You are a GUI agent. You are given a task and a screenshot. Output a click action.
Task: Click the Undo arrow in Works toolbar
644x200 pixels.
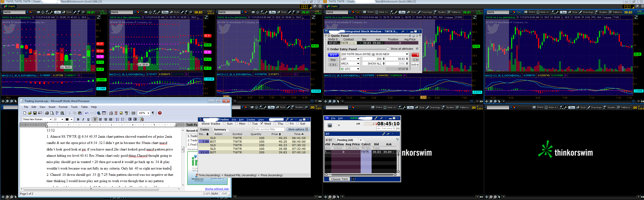pyautogui.click(x=86, y=113)
